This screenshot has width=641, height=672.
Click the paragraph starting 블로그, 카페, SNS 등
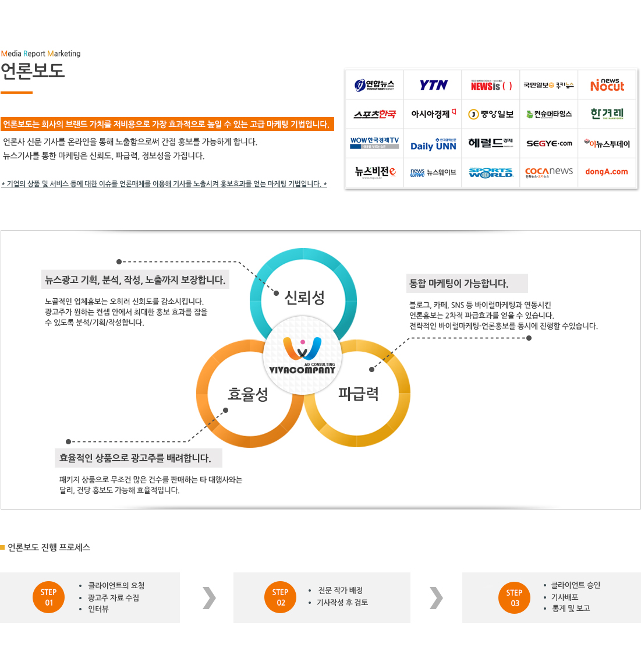(x=504, y=316)
